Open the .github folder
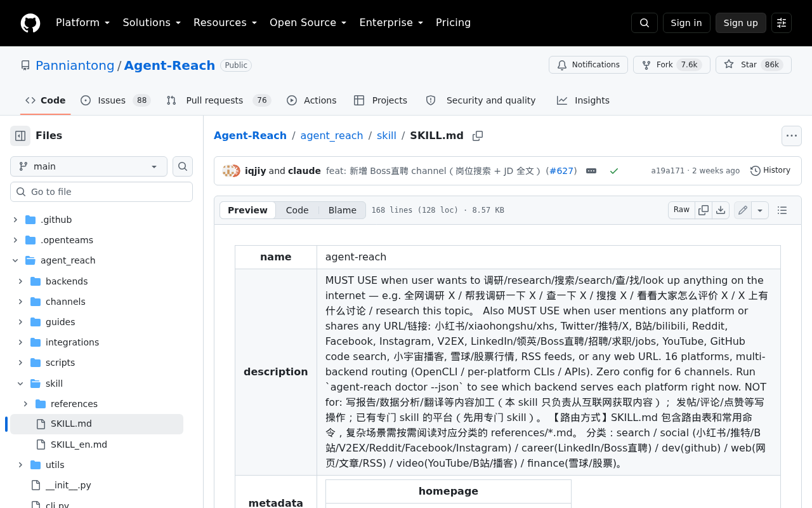 (56, 220)
